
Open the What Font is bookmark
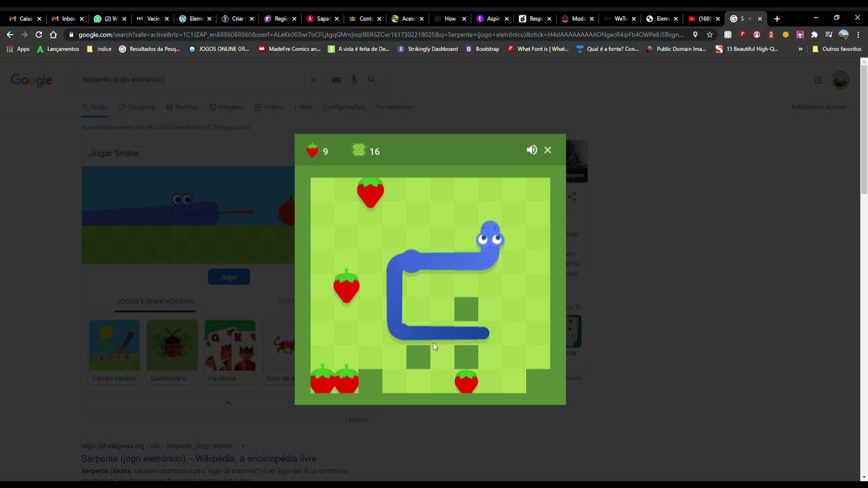coord(538,49)
